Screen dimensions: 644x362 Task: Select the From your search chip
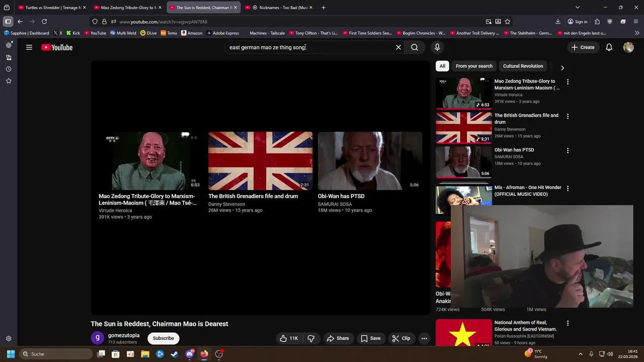(x=474, y=66)
